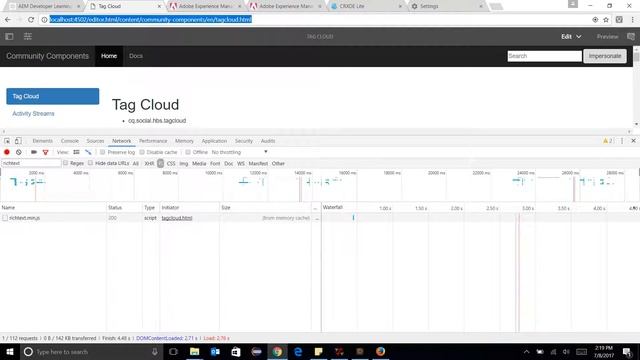
Task: Click the Impersonate button
Action: [605, 56]
